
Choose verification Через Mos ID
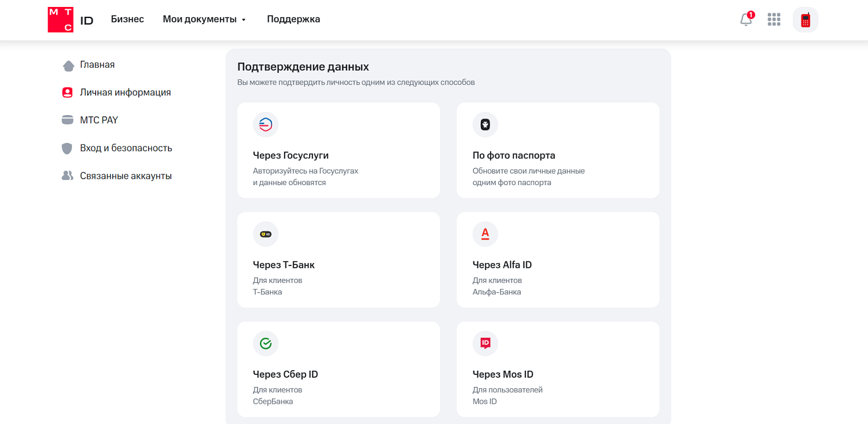pos(558,369)
